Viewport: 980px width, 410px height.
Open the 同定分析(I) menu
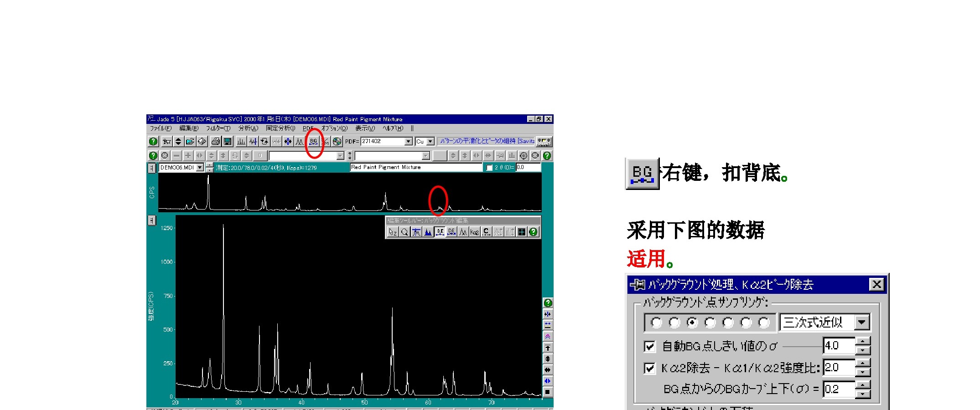click(x=280, y=128)
